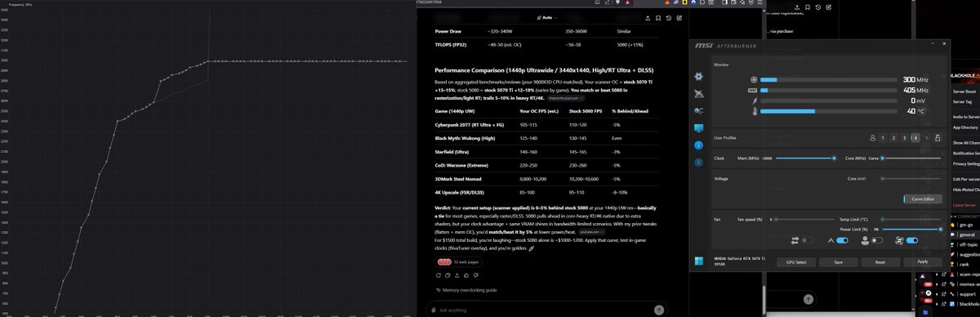Image resolution: width=980 pixels, height=317 pixels.
Task: Open chat history clock icon
Action: click(x=669, y=17)
